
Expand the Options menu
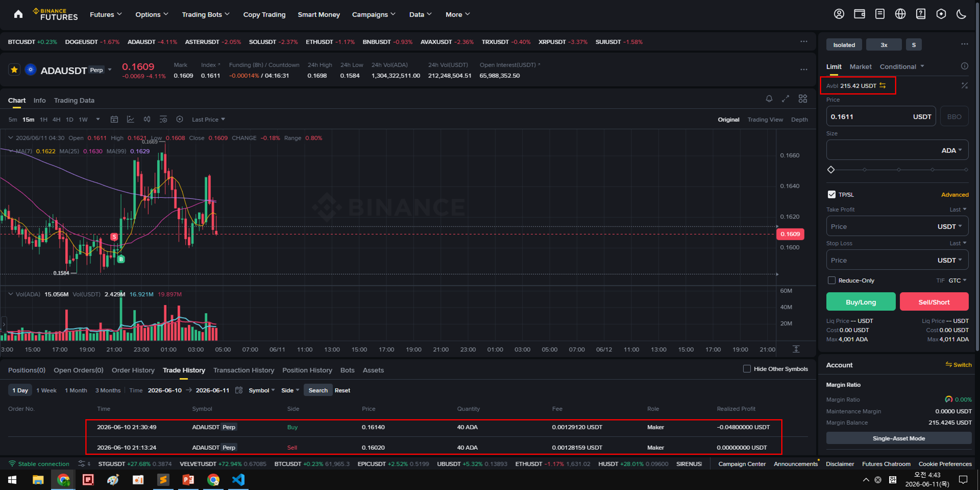click(152, 15)
